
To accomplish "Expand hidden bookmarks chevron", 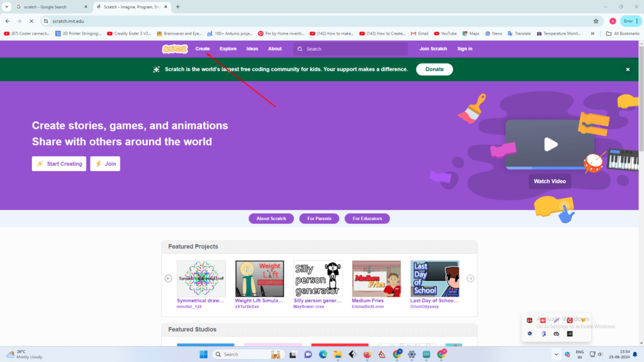I will (x=592, y=34).
